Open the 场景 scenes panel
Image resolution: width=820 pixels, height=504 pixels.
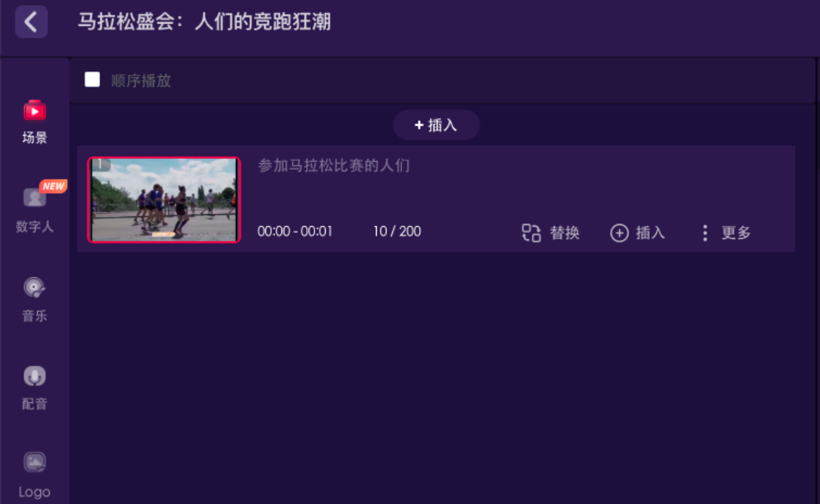click(x=34, y=122)
